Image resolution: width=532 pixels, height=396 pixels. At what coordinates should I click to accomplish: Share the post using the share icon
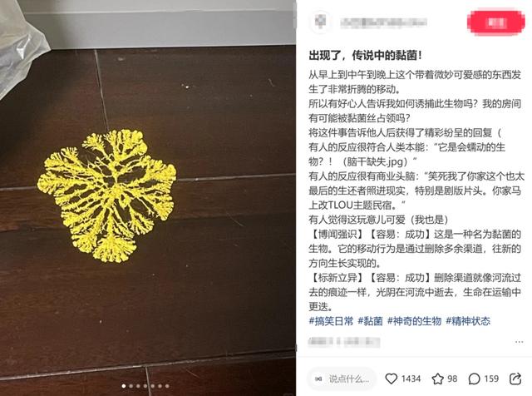tap(515, 379)
